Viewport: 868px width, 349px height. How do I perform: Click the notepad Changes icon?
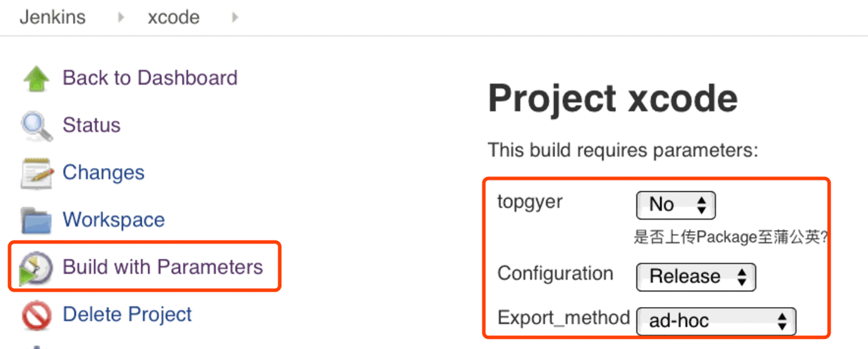pyautogui.click(x=36, y=173)
